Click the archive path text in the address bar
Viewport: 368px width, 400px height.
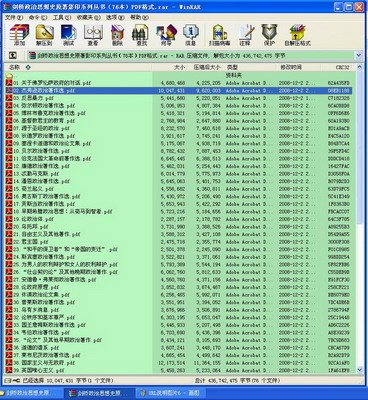point(161,56)
